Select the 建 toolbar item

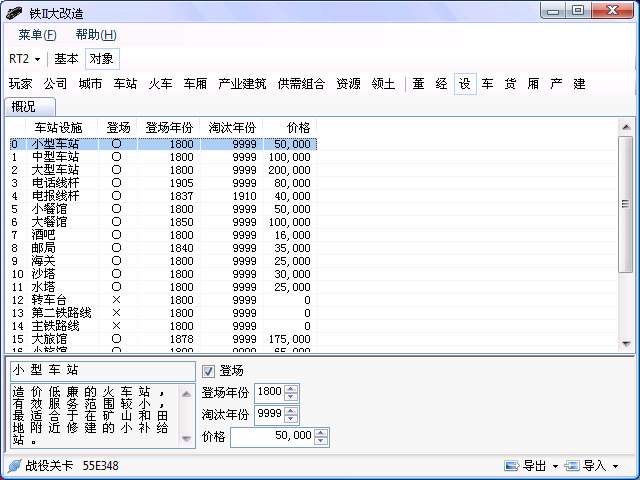[x=579, y=84]
